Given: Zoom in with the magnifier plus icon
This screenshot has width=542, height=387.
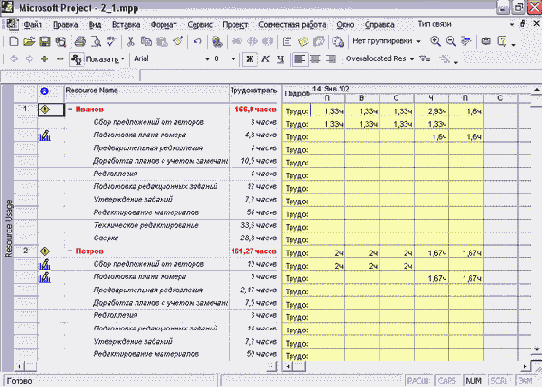Looking at the screenshot, I should pyautogui.click(x=435, y=41).
